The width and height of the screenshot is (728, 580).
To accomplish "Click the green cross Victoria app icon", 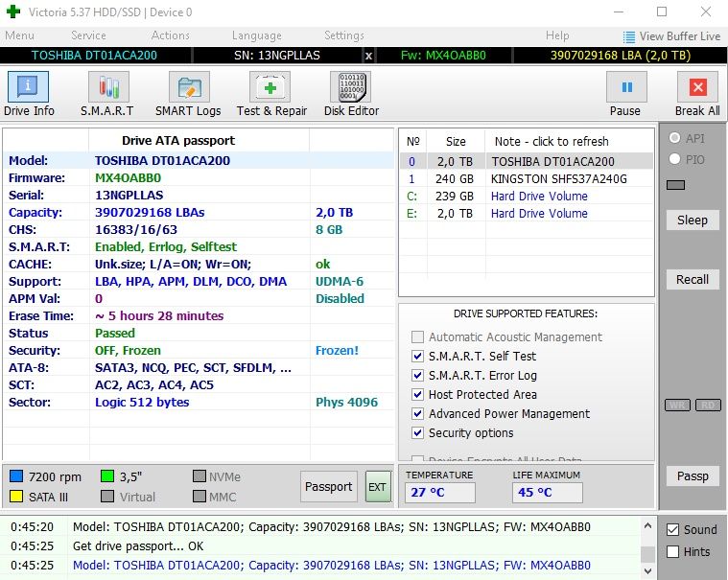I will click(13, 12).
